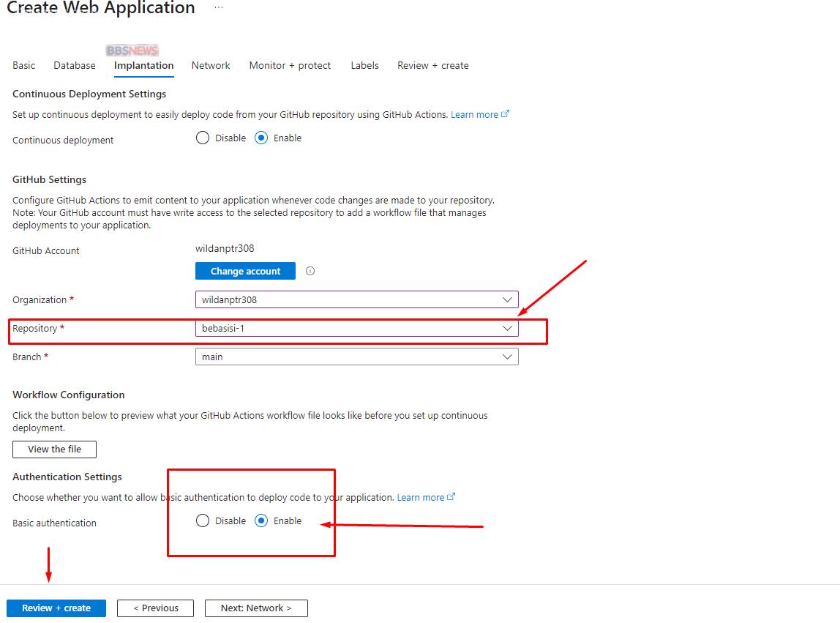This screenshot has width=840, height=623.
Task: Select Disable for Continuous deployment
Action: point(203,138)
